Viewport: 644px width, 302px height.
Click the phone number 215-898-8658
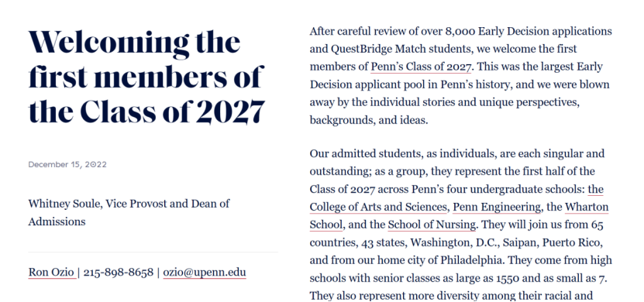pyautogui.click(x=119, y=272)
